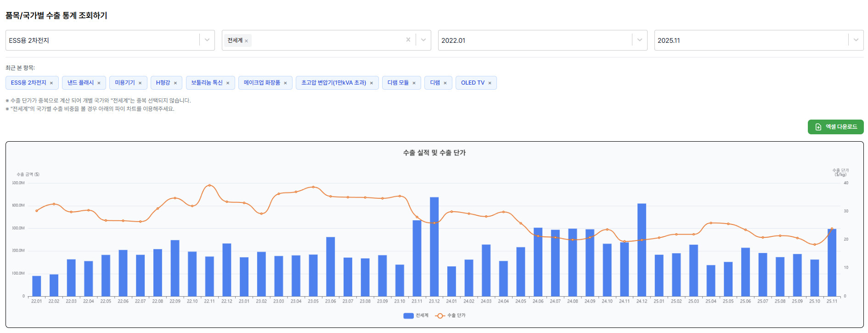Screen dimensions: 868x333
Task: Open the 2022.01 start date dropdown
Action: (x=639, y=40)
